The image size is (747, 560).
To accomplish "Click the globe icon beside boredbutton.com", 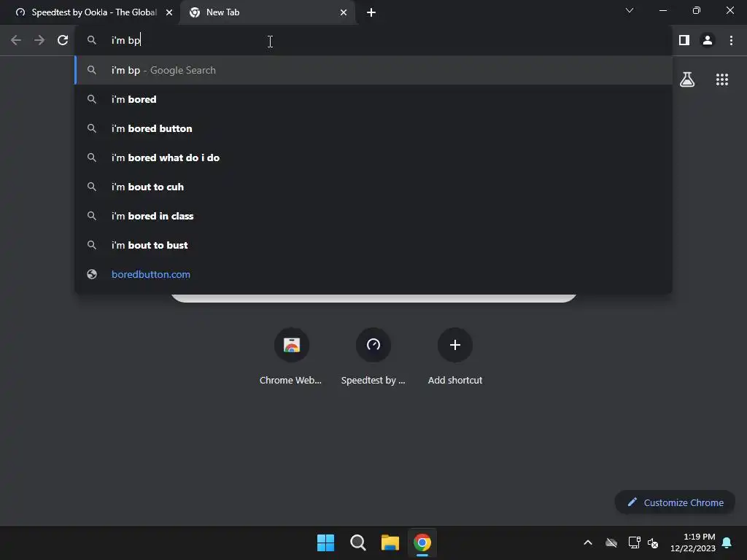I will pos(92,274).
